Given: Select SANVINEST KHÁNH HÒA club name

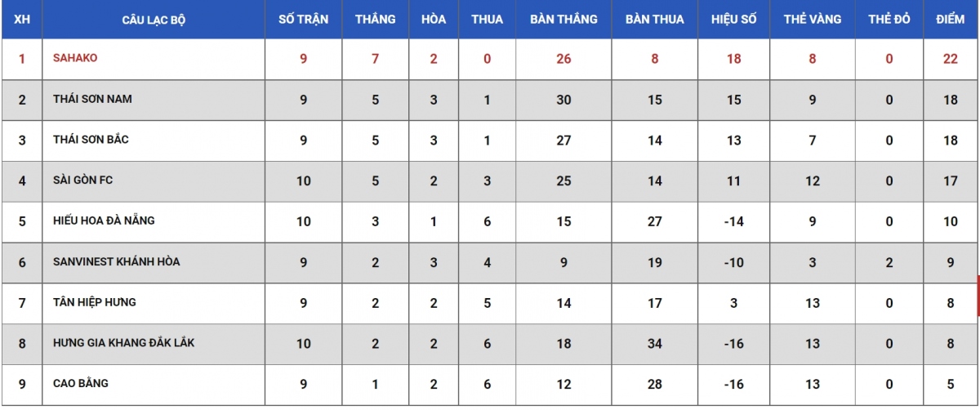Looking at the screenshot, I should click(117, 261).
